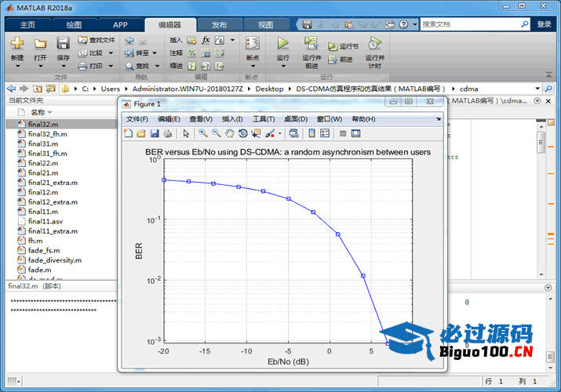Switch to the 绘图 (Plots) tab
Image resolution: width=561 pixels, height=392 pixels.
[74, 24]
